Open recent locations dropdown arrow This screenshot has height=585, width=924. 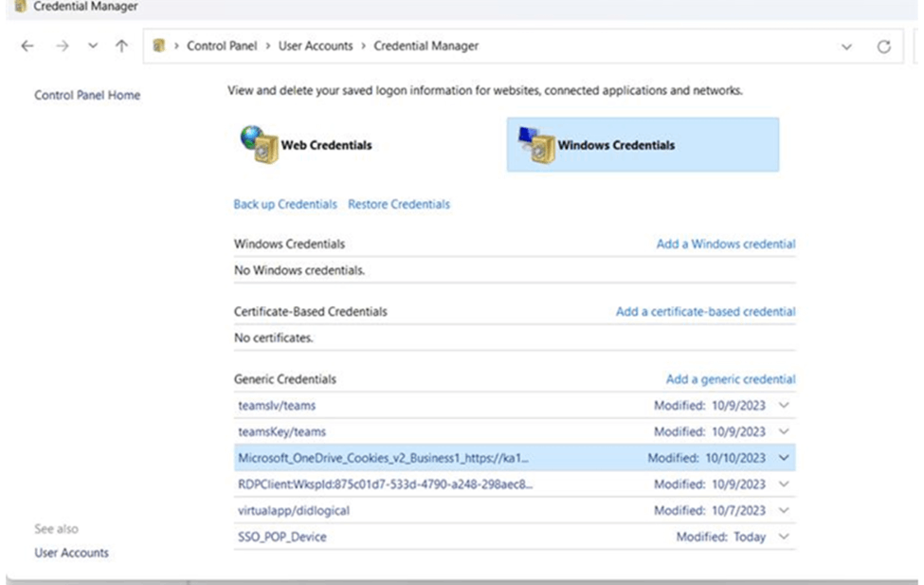pyautogui.click(x=92, y=46)
